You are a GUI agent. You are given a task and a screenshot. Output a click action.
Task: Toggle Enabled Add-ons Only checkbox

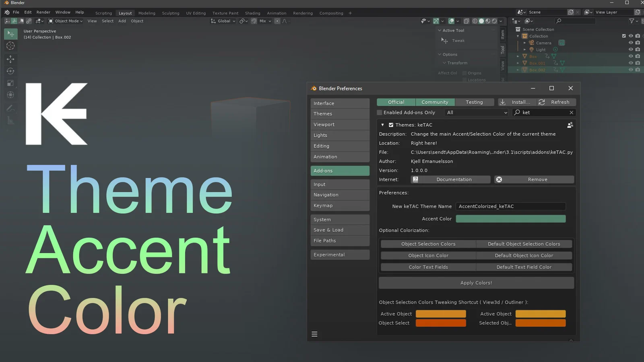[x=380, y=113]
